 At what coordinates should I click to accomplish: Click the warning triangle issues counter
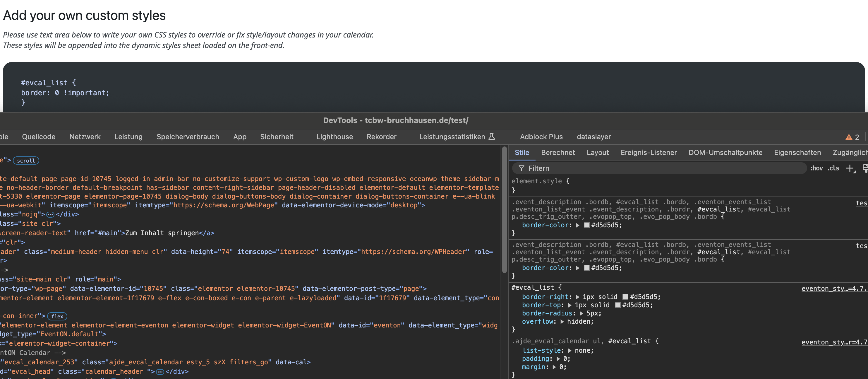pyautogui.click(x=852, y=137)
